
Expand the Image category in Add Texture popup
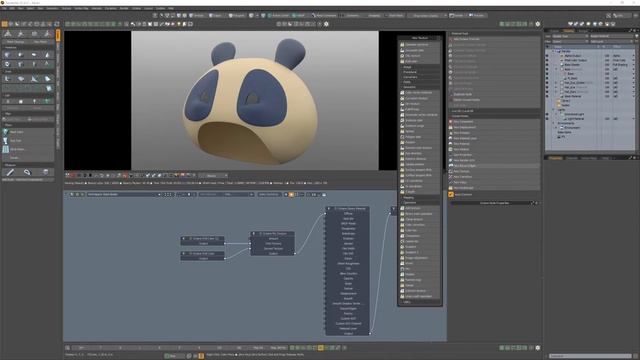pyautogui.click(x=407, y=67)
